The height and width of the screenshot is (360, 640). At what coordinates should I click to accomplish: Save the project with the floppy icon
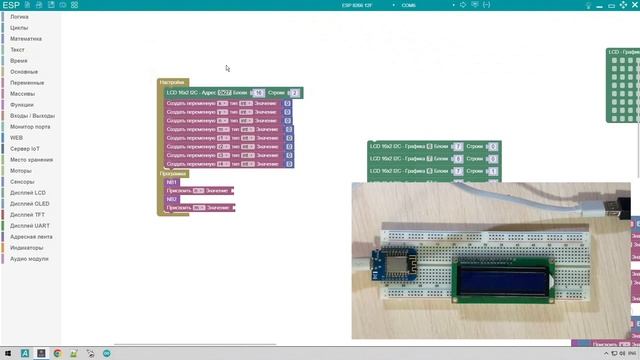[x=51, y=5]
